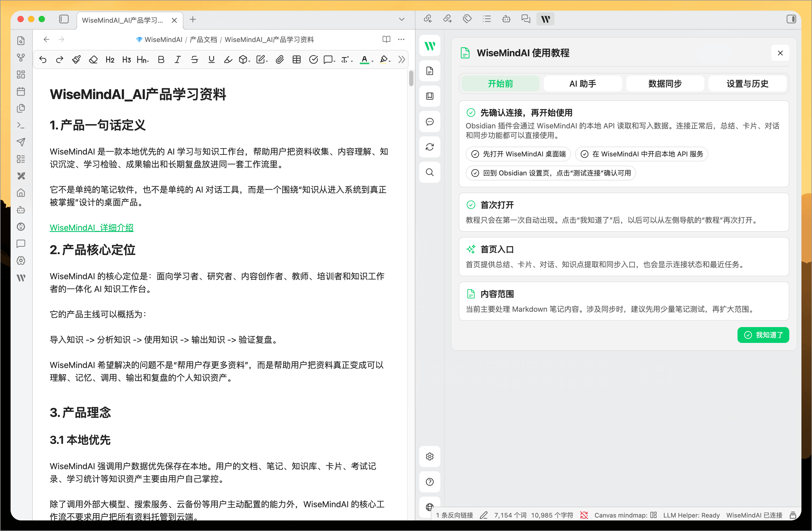Click the redo arrow in editing toolbar
Image resolution: width=812 pixels, height=531 pixels.
60,60
